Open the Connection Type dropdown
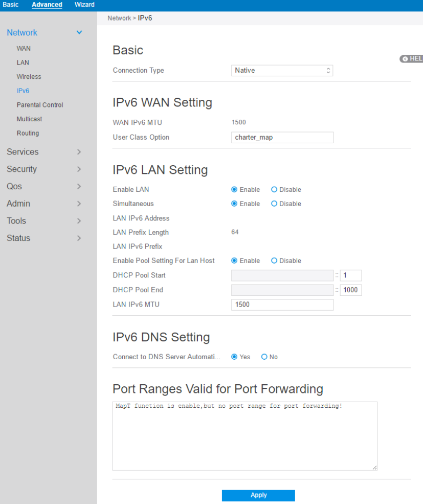 coord(282,71)
